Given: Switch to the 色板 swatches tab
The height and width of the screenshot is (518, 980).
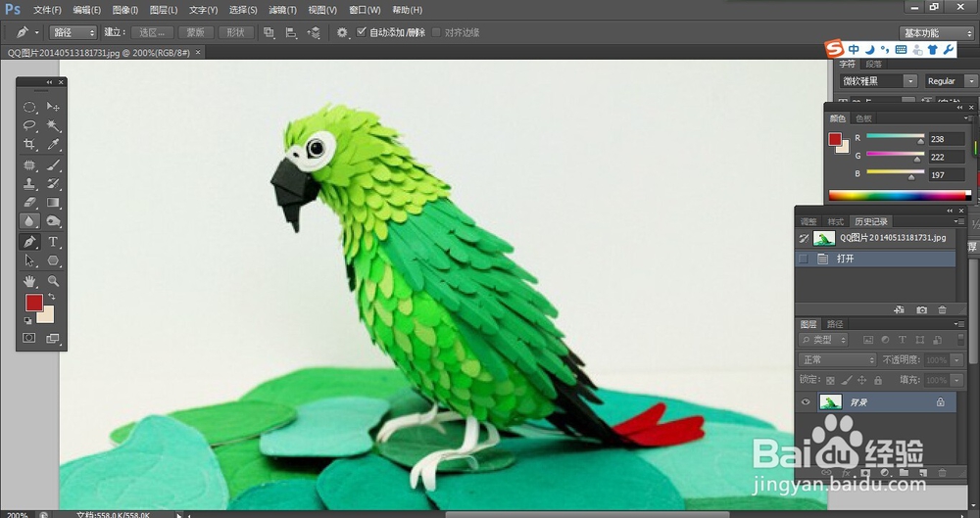Looking at the screenshot, I should (x=863, y=118).
